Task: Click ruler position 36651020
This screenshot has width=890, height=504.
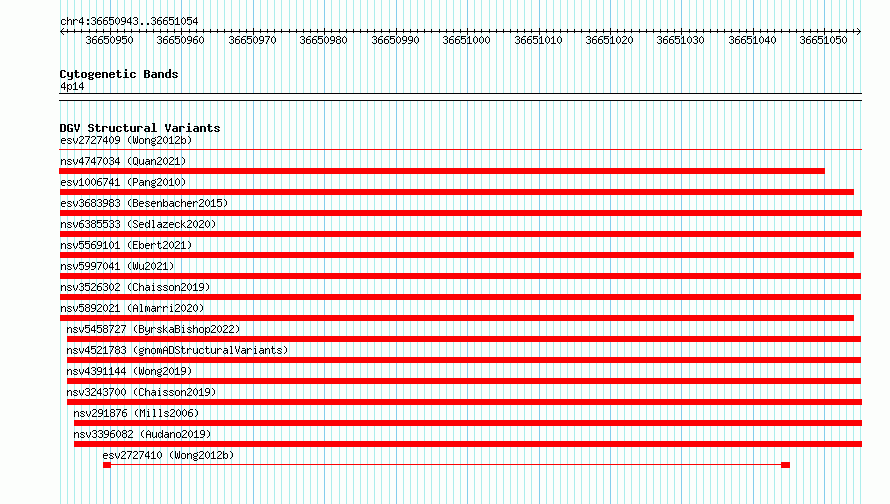Action: click(x=610, y=40)
